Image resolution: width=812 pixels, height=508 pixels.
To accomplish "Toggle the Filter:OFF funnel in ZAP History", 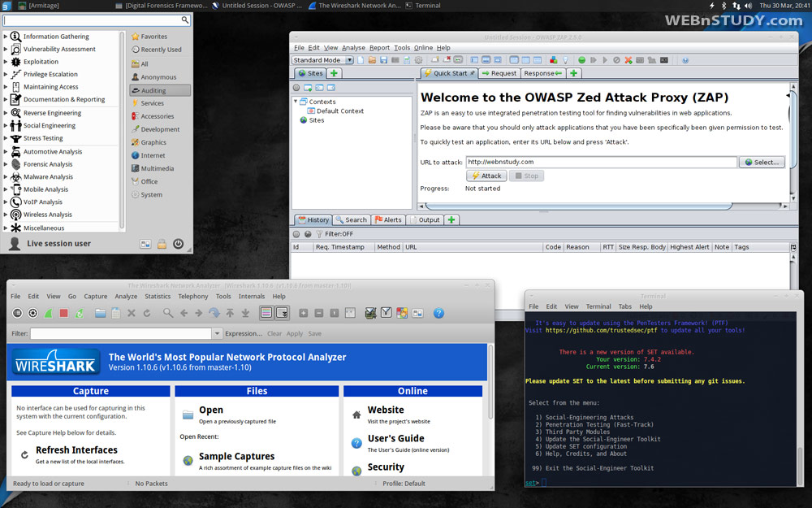I will point(319,234).
